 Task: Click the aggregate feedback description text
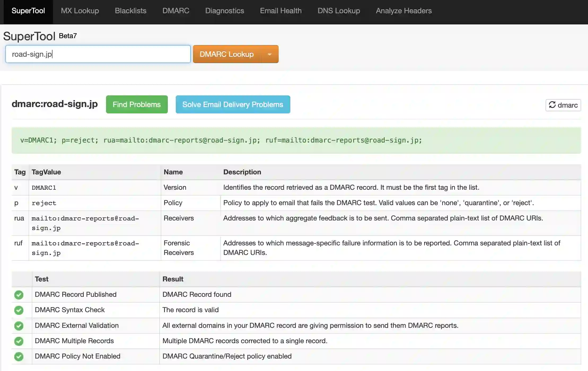[x=383, y=218]
